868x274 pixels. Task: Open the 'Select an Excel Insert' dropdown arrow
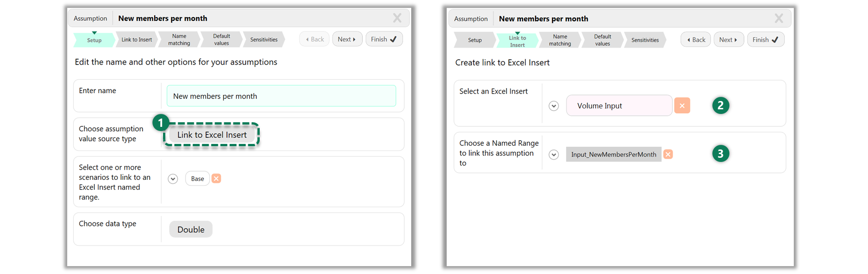point(554,106)
